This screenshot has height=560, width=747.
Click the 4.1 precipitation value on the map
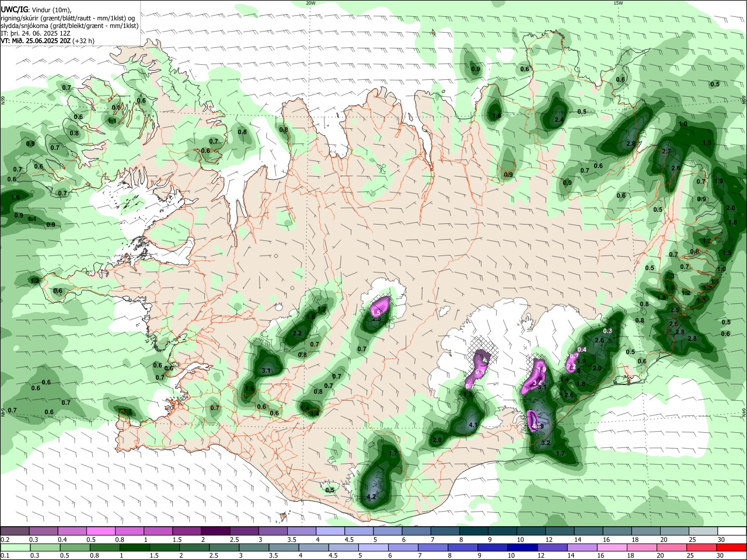click(473, 425)
